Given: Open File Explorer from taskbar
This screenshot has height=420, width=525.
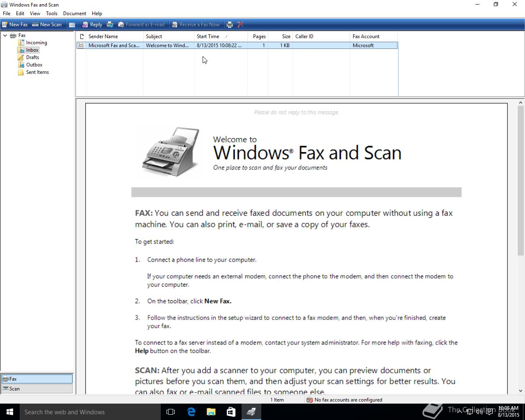Looking at the screenshot, I should point(211,412).
